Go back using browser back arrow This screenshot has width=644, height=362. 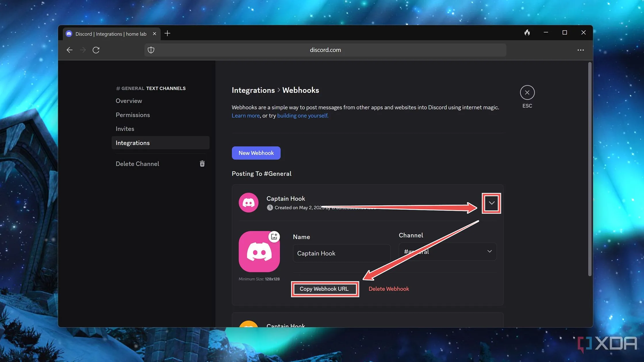pyautogui.click(x=69, y=50)
